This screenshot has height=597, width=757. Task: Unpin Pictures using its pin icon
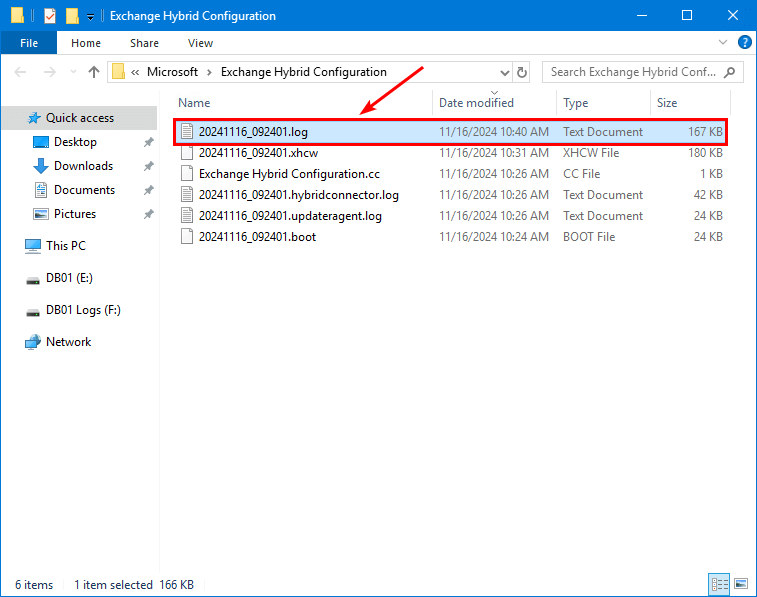pyautogui.click(x=148, y=214)
